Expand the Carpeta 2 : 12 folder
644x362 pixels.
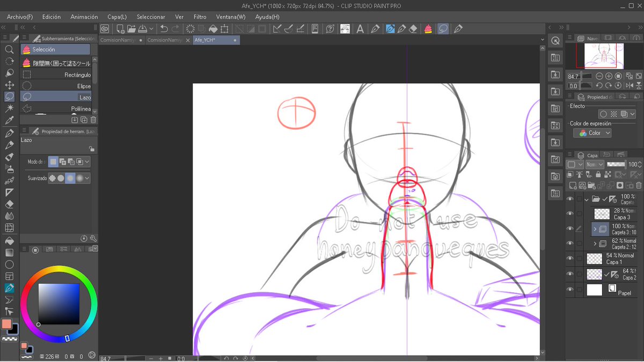(595, 244)
